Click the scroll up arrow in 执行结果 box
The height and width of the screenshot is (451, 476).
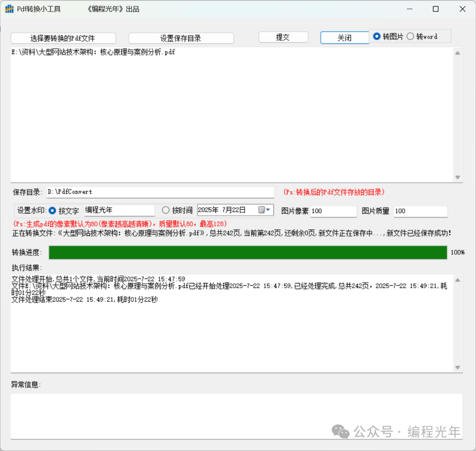(x=457, y=280)
